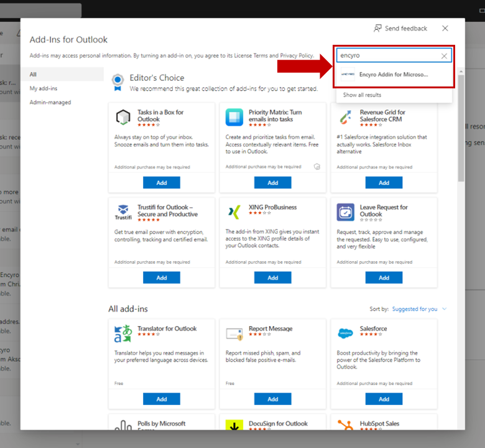Click Send feedback link text
The height and width of the screenshot is (448, 485).
click(406, 29)
